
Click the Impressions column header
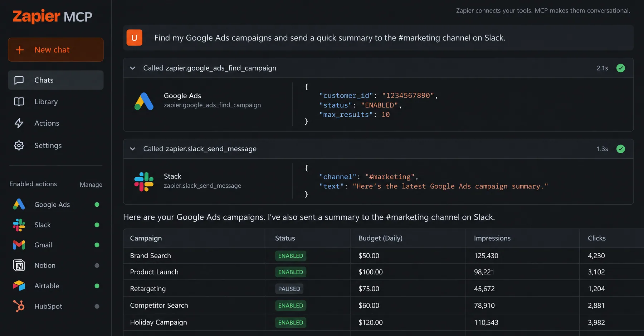pyautogui.click(x=492, y=238)
